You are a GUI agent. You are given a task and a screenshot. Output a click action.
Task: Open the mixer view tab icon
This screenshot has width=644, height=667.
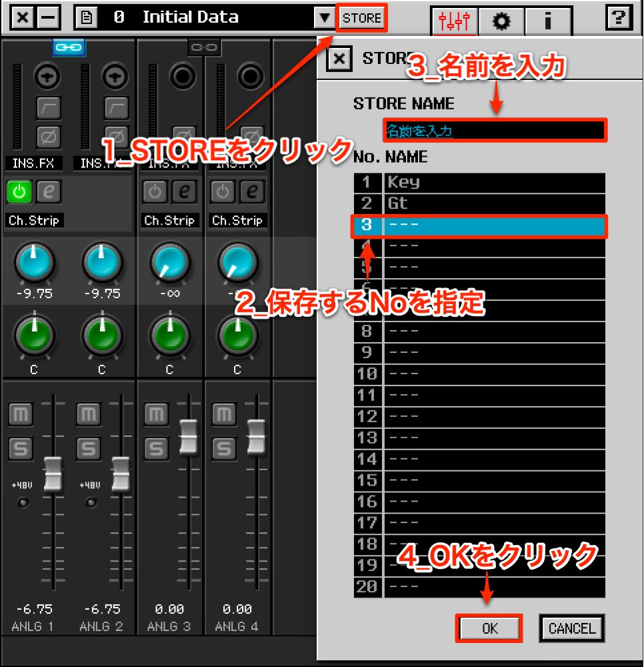tap(454, 21)
